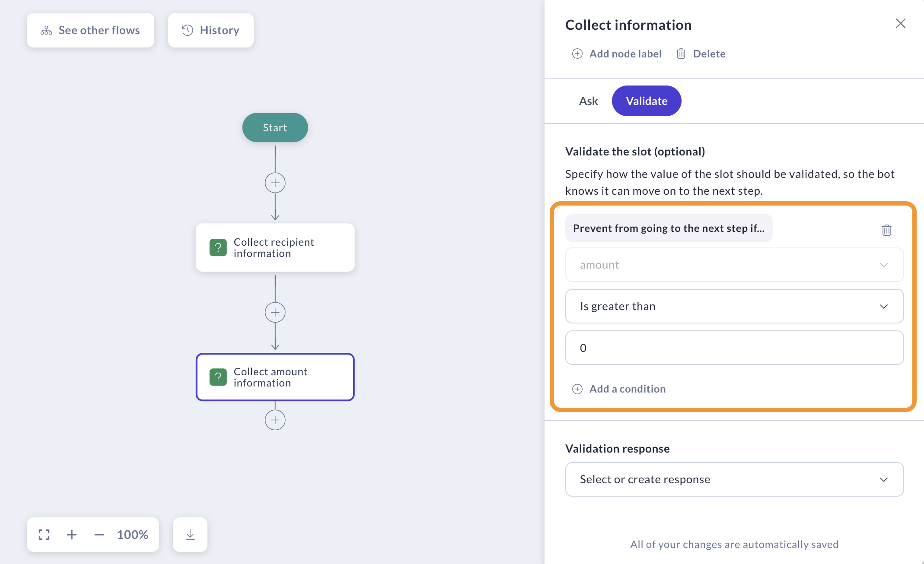Open the History view
This screenshot has height=564, width=924.
pos(210,30)
